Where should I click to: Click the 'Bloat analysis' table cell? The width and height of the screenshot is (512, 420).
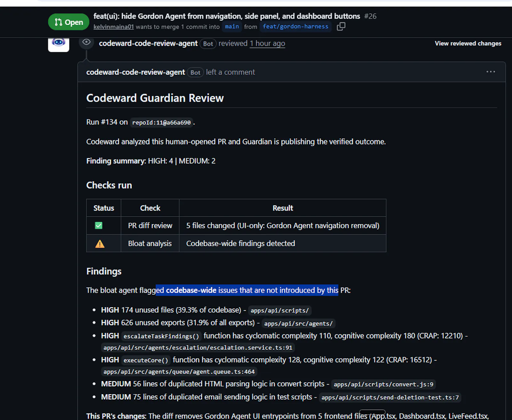pos(150,244)
